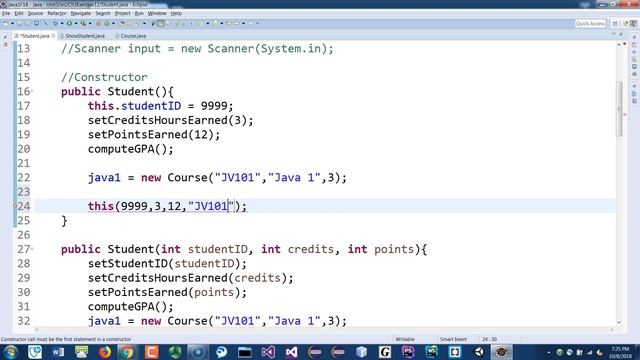Open Unity from the taskbar
This screenshot has width=640, height=360.
(x=478, y=352)
